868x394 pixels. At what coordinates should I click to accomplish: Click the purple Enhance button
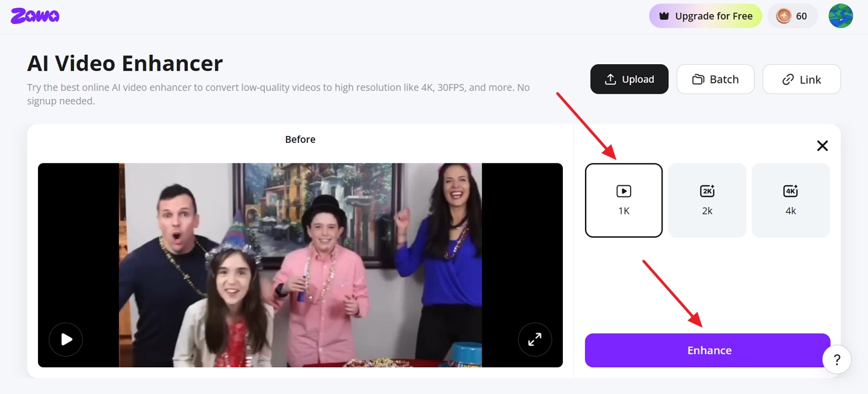pos(708,351)
